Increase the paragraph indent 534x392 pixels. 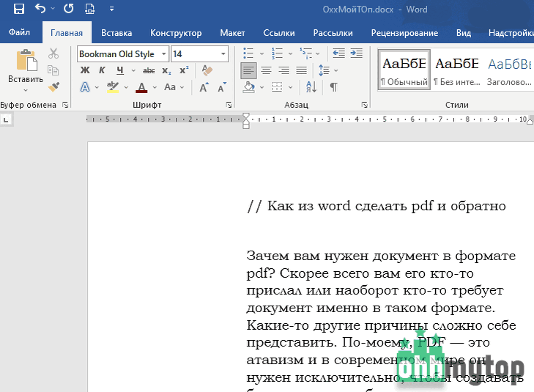356,53
